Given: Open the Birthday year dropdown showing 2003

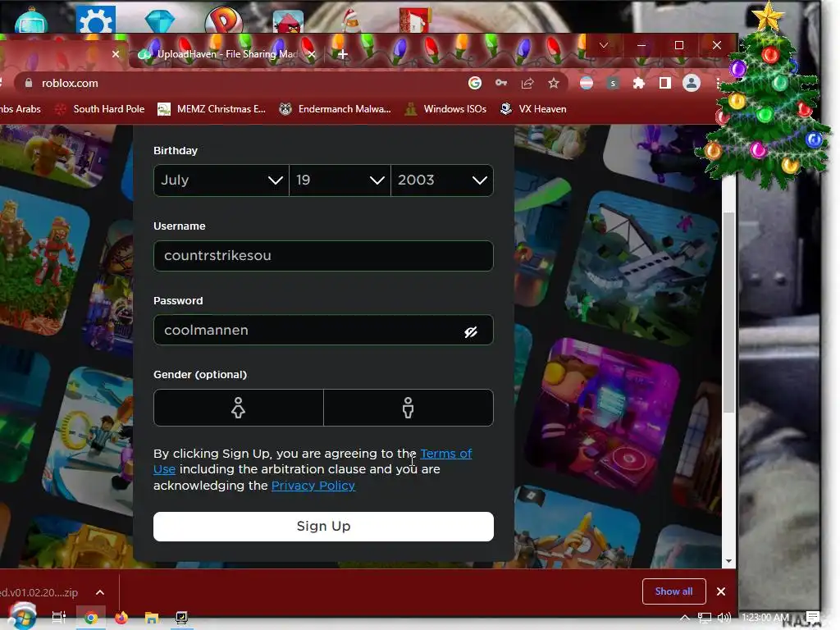Looking at the screenshot, I should pyautogui.click(x=442, y=180).
